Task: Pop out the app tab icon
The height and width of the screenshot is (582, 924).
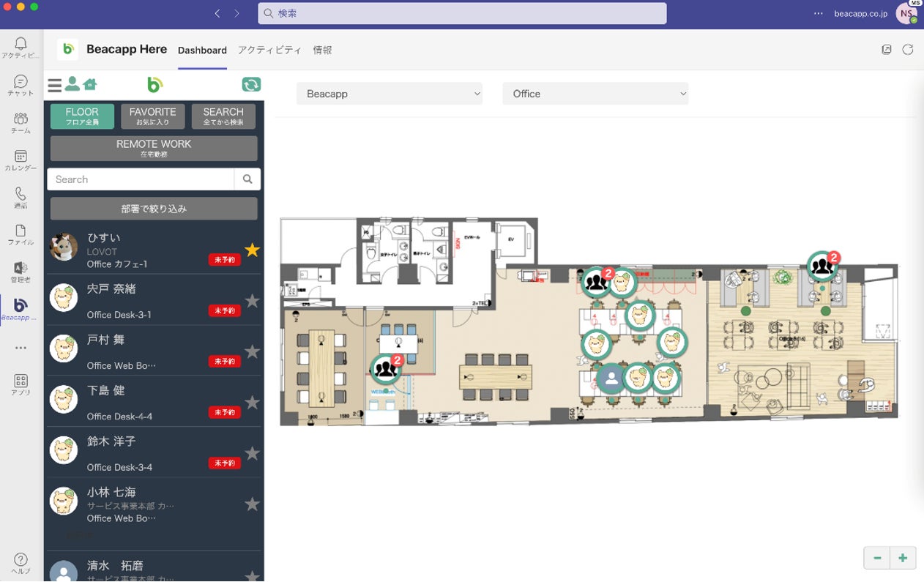Action: point(887,50)
